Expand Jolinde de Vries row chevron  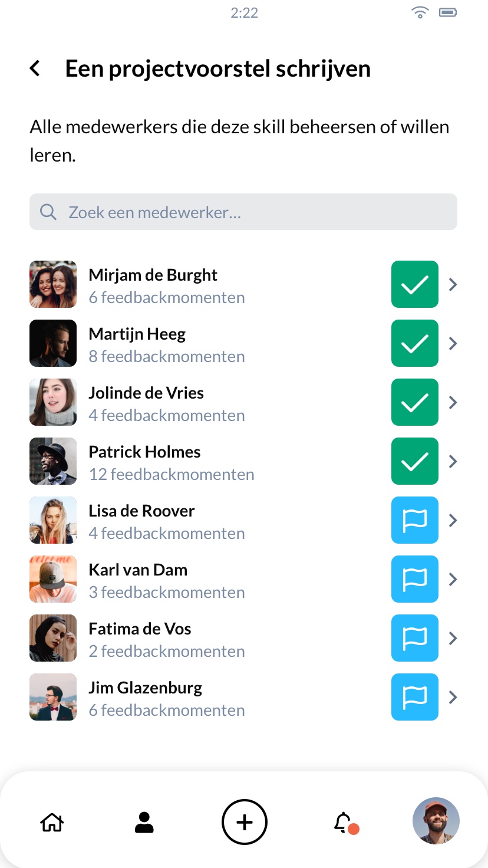point(453,402)
